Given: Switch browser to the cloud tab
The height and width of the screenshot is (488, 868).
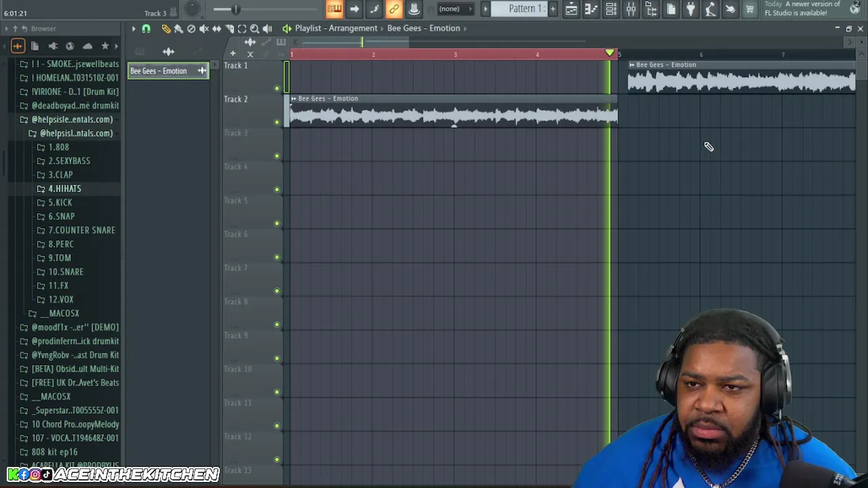Looking at the screenshot, I should [87, 46].
